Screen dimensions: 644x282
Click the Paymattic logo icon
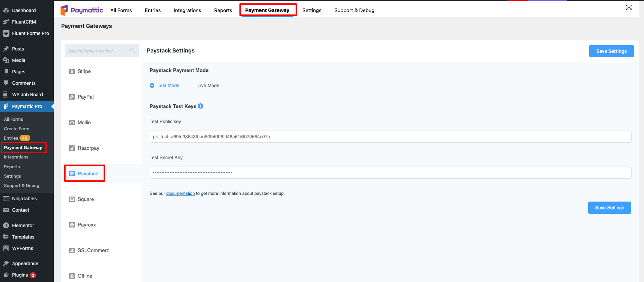pyautogui.click(x=64, y=10)
